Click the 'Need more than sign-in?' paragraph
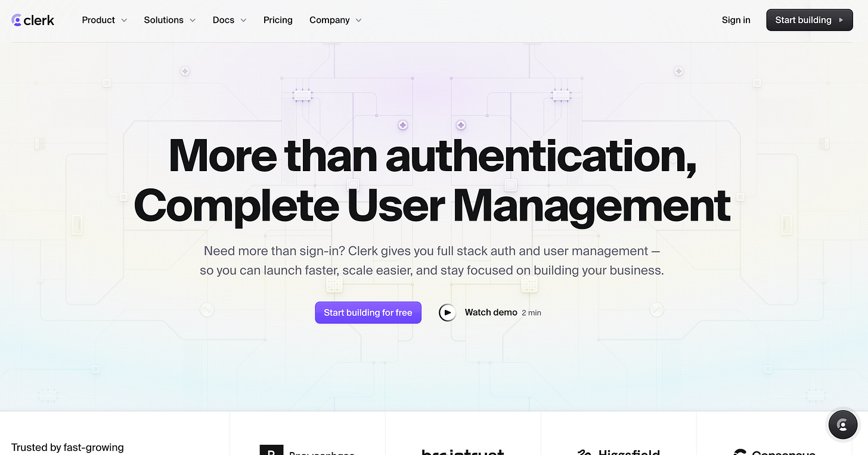868x455 pixels. 432,261
